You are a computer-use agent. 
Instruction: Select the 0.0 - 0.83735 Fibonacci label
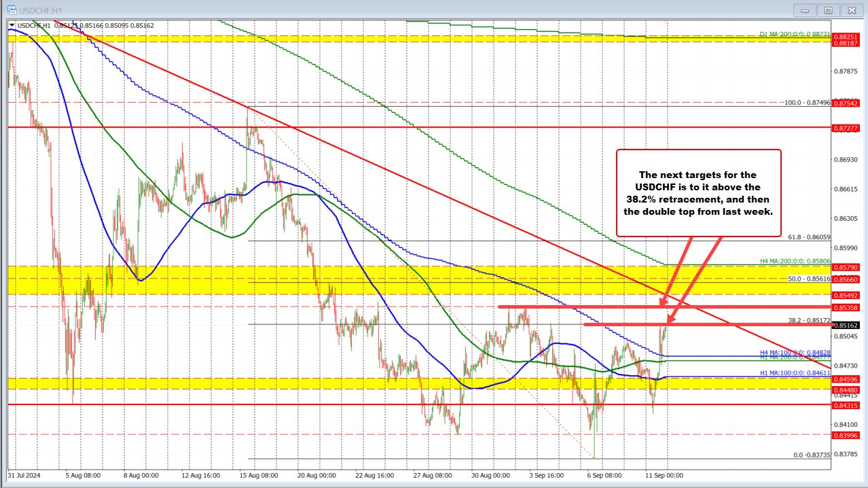point(812,455)
